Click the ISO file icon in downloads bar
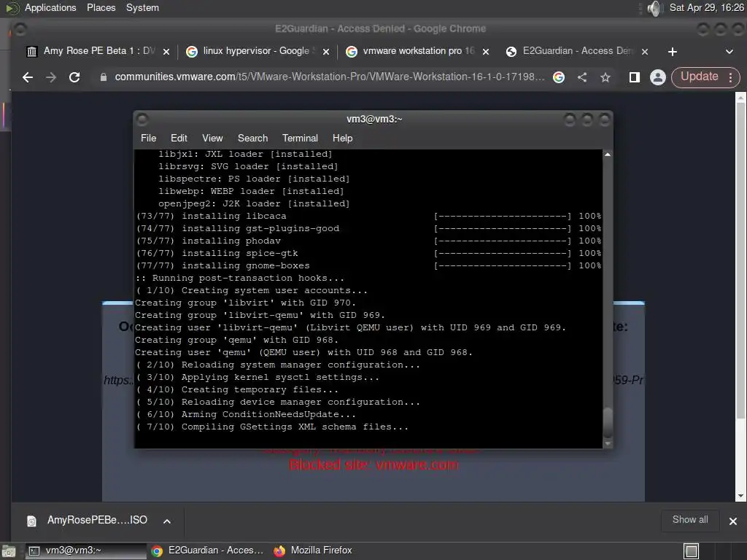 point(31,521)
